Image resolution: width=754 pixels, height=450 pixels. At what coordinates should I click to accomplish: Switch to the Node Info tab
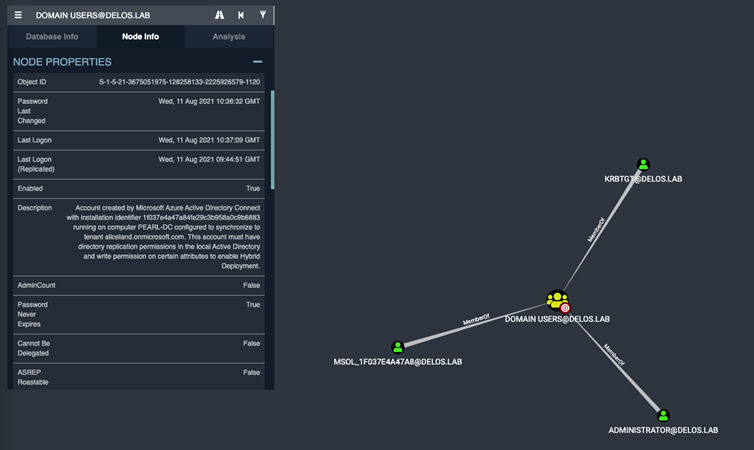(x=140, y=37)
